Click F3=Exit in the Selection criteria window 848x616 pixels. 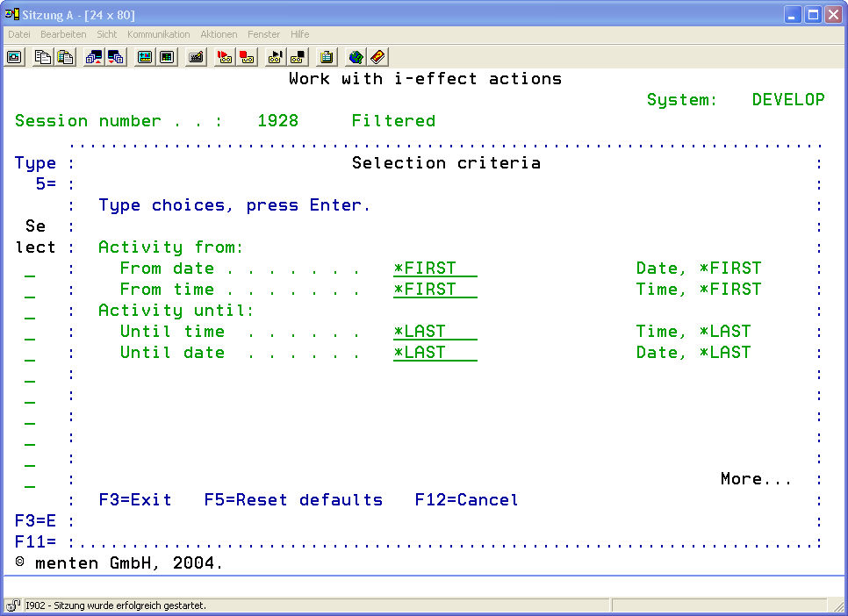[135, 500]
